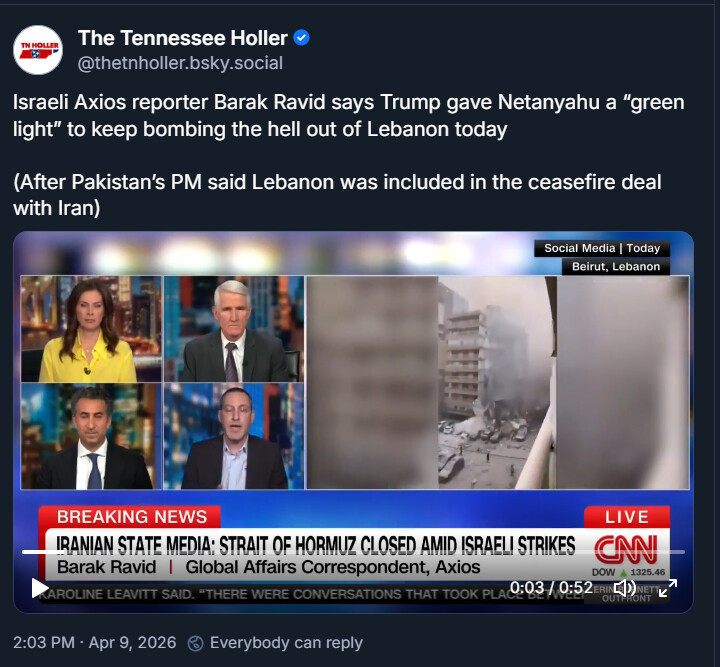Click the CNN logo in the video
720x667 pixels.
click(x=626, y=549)
